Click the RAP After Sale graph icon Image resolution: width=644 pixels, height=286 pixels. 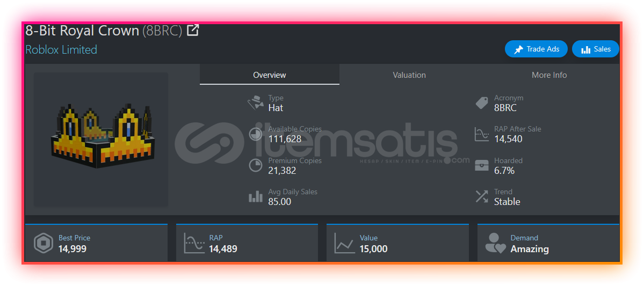tap(482, 134)
